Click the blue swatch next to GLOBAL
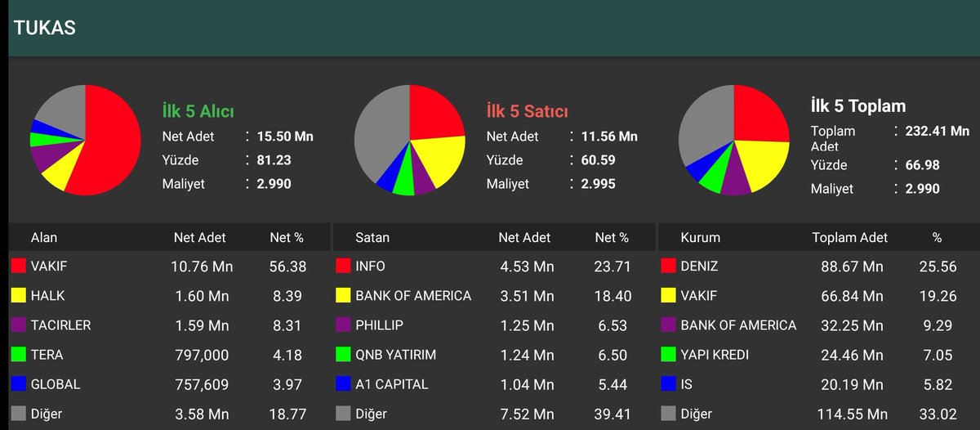 (x=18, y=384)
